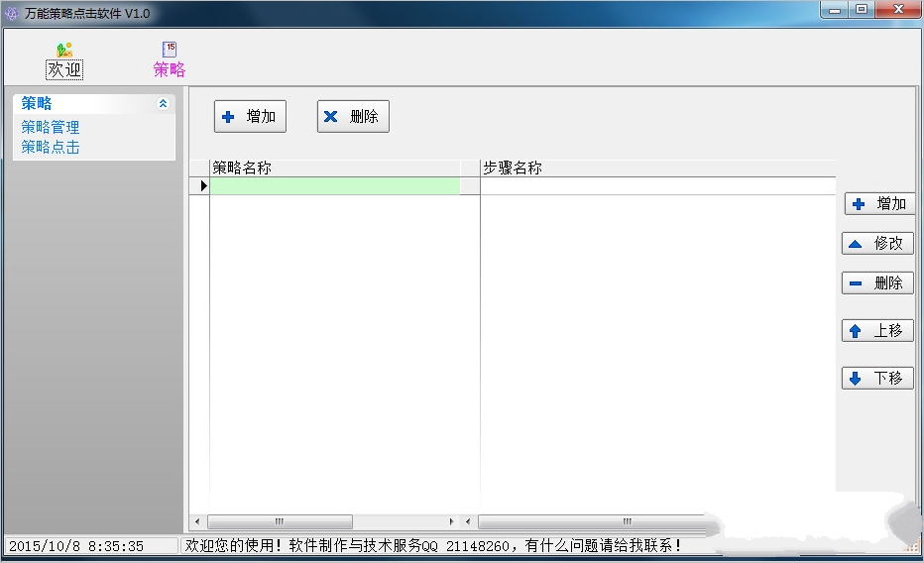Move step down with 下移 button
Image resolution: width=924 pixels, height=563 pixels.
[877, 378]
